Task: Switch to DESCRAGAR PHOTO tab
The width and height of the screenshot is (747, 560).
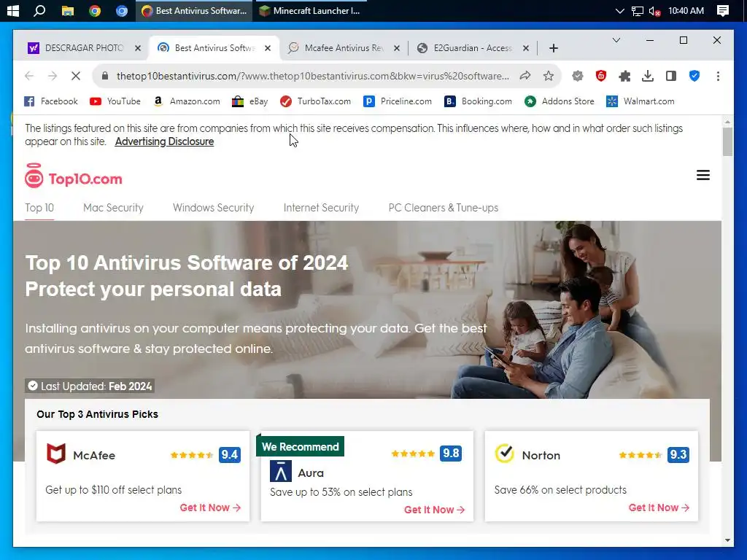Action: 83,48
